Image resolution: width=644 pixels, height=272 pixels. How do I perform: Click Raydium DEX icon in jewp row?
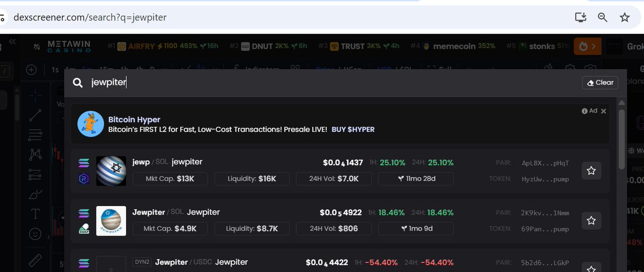[84, 179]
